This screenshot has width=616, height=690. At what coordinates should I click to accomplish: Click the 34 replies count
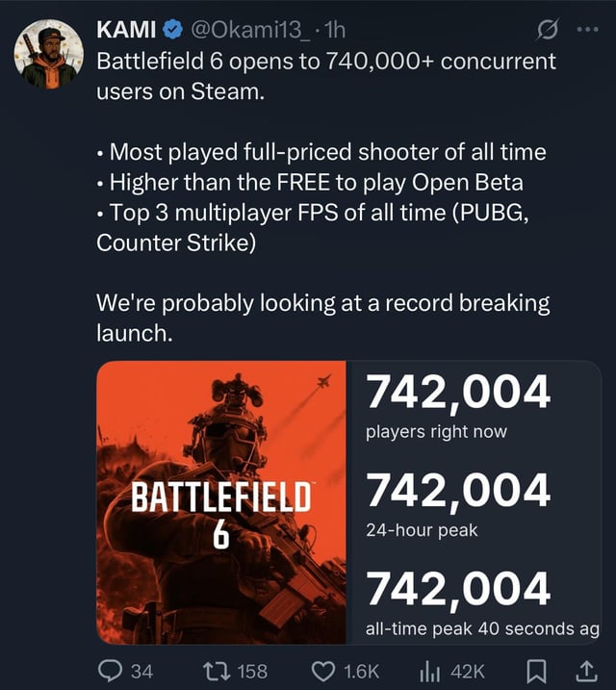[142, 672]
